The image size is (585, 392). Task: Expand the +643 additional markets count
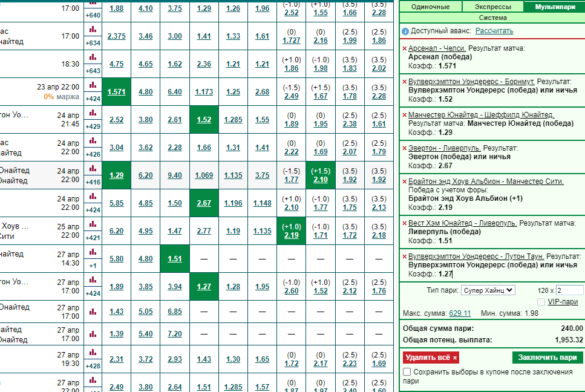[x=93, y=71]
